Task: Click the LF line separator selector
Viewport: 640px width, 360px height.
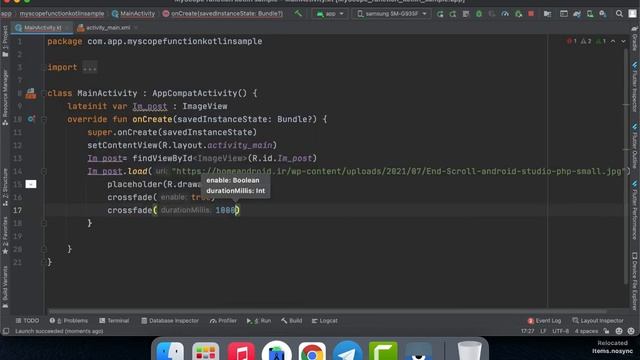Action: coord(543,331)
